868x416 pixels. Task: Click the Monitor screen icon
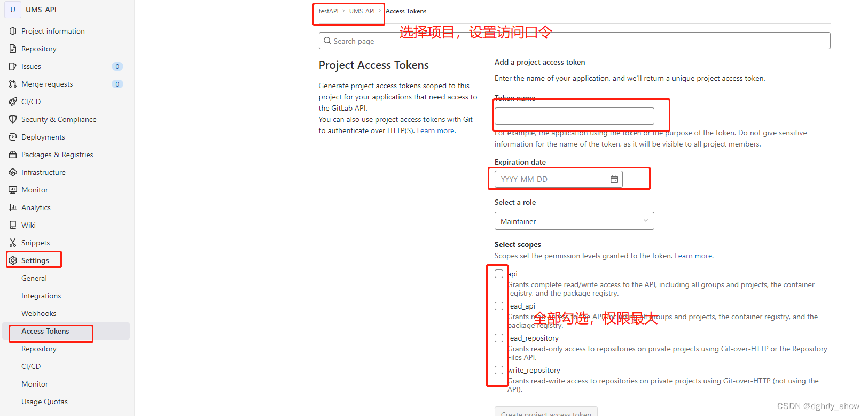13,190
